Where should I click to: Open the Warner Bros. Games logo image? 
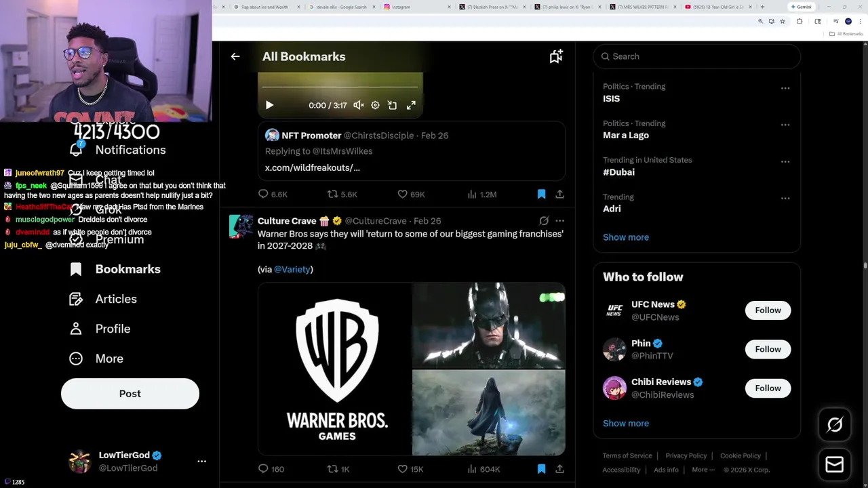pos(334,369)
